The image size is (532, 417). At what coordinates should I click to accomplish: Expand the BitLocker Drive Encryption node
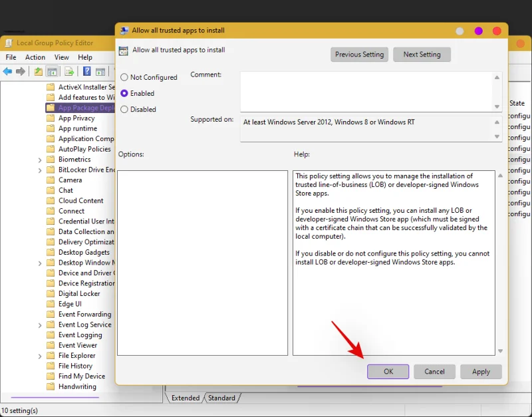[x=40, y=170]
